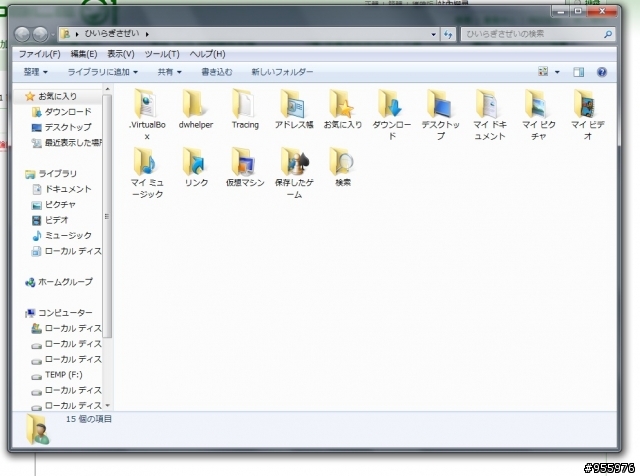
Task: Open the リンク folder
Action: [196, 167]
